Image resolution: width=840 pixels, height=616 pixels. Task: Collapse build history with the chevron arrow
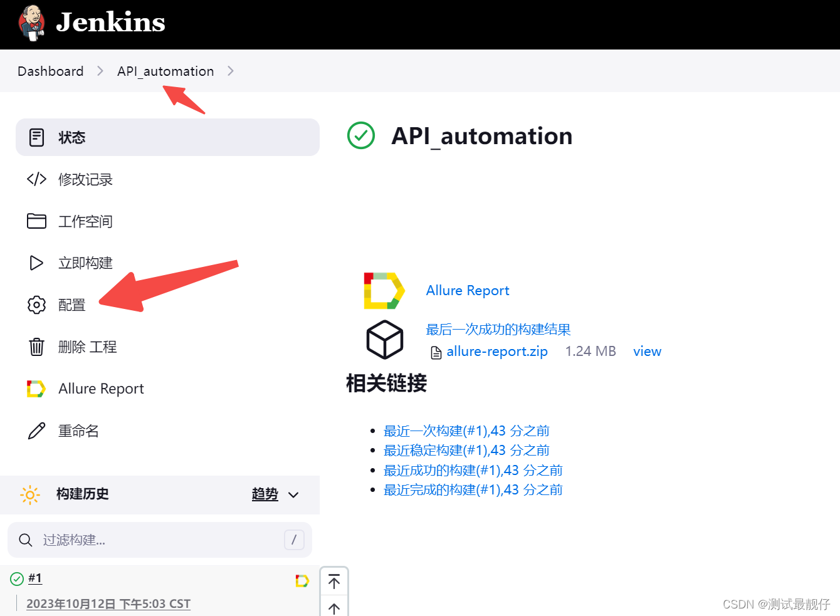[293, 495]
